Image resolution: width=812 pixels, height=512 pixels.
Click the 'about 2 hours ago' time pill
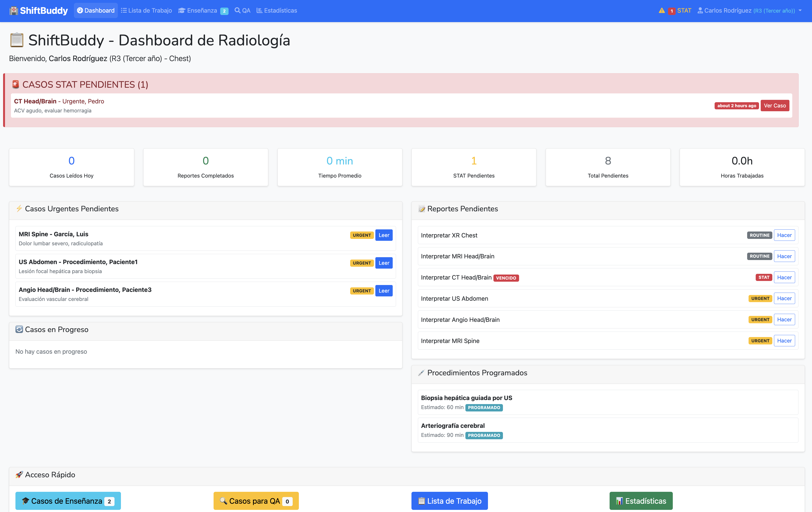click(x=736, y=105)
